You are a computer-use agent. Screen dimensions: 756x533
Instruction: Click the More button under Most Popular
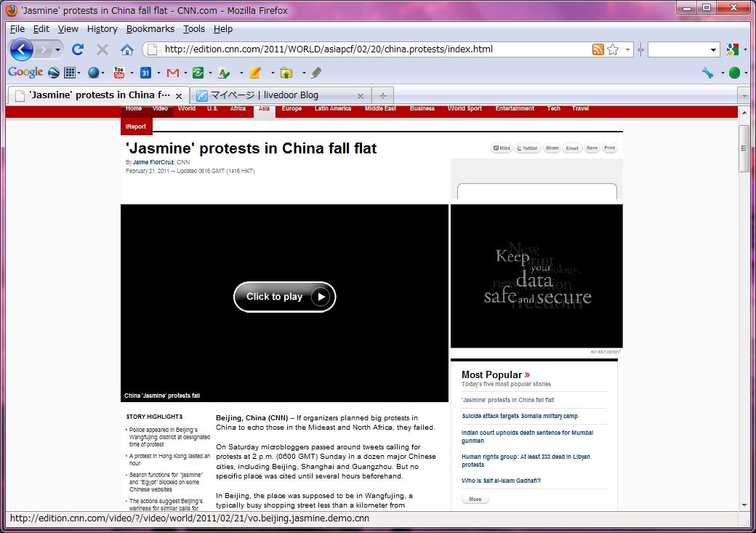point(475,500)
